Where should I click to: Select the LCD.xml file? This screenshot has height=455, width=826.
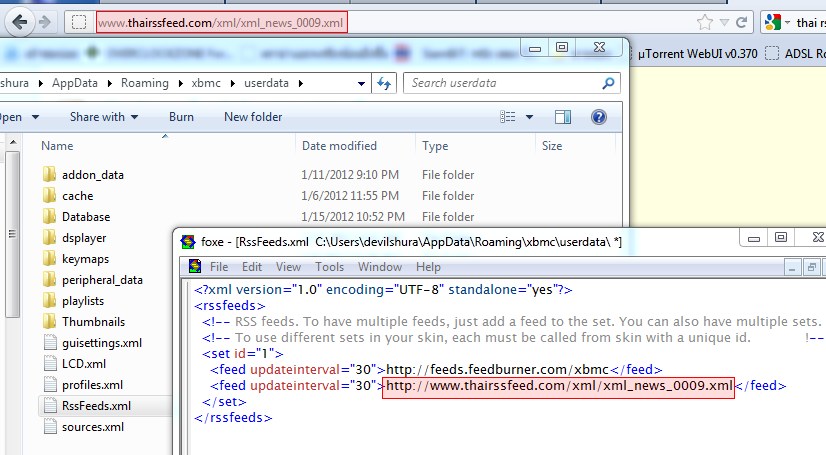point(84,364)
